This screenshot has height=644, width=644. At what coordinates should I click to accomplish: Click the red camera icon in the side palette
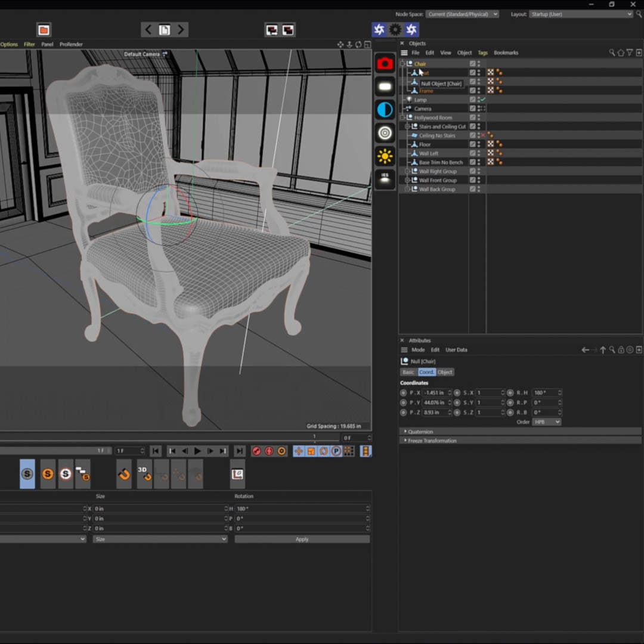pos(385,63)
